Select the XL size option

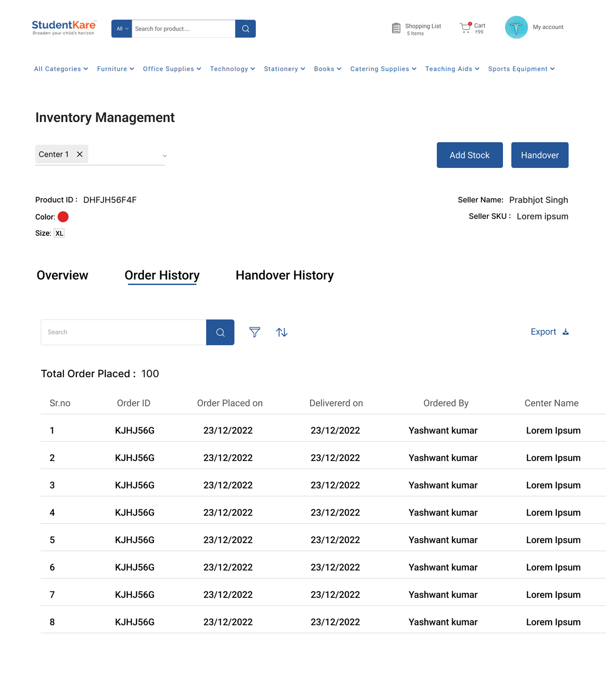click(59, 233)
